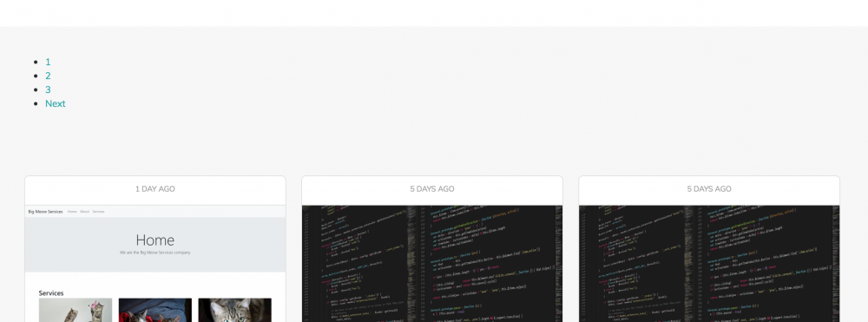This screenshot has height=322, width=868.
Task: Click 'Services' heading in first card preview
Action: coord(51,293)
